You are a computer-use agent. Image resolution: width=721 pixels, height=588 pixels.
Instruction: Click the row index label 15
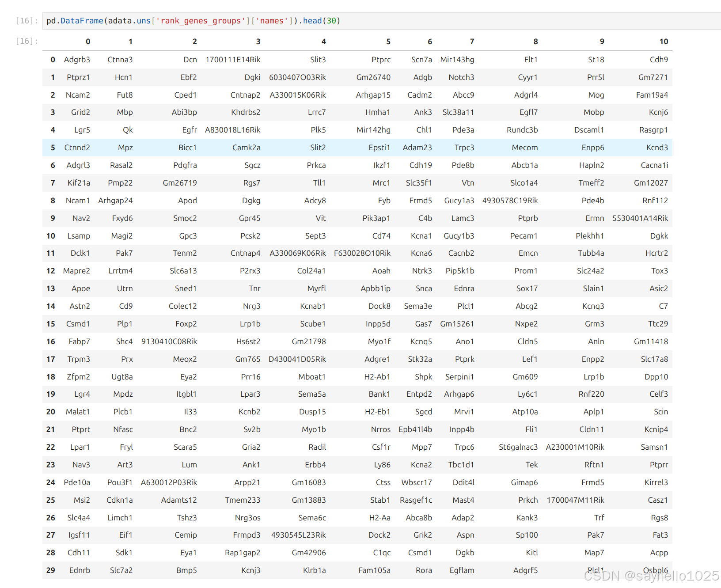tap(51, 324)
